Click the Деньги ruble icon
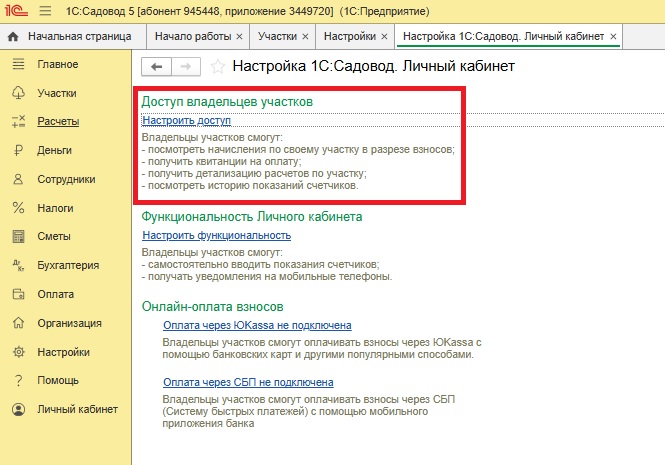The height and width of the screenshot is (465, 665). pyautogui.click(x=18, y=150)
